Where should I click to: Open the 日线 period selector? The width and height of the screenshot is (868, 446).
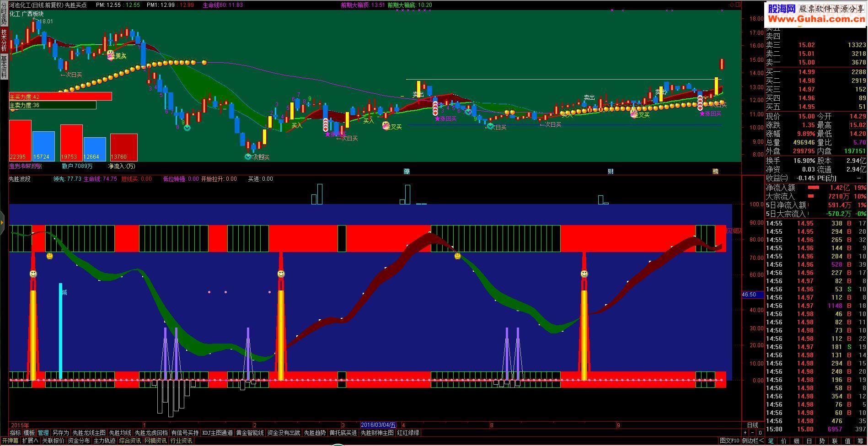pos(752,425)
